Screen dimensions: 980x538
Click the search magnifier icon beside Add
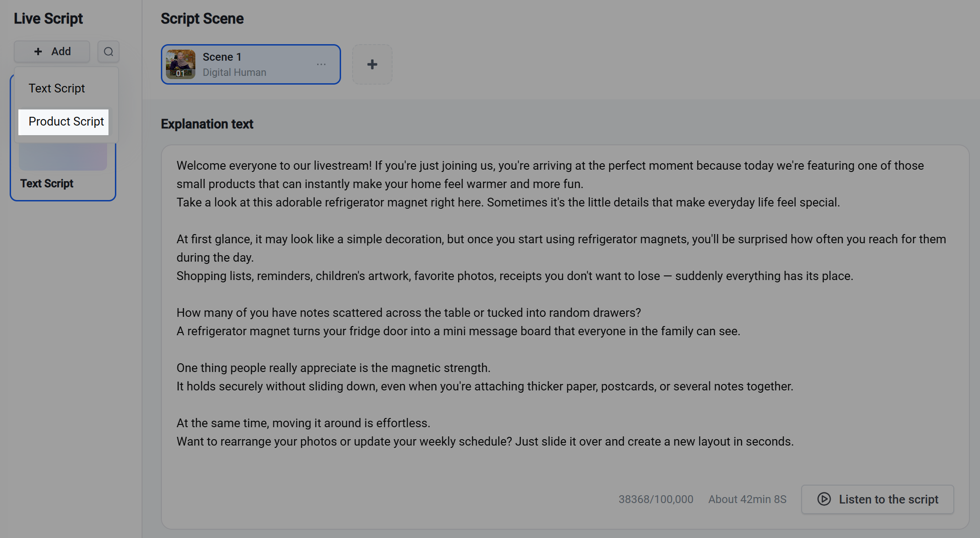click(x=108, y=52)
